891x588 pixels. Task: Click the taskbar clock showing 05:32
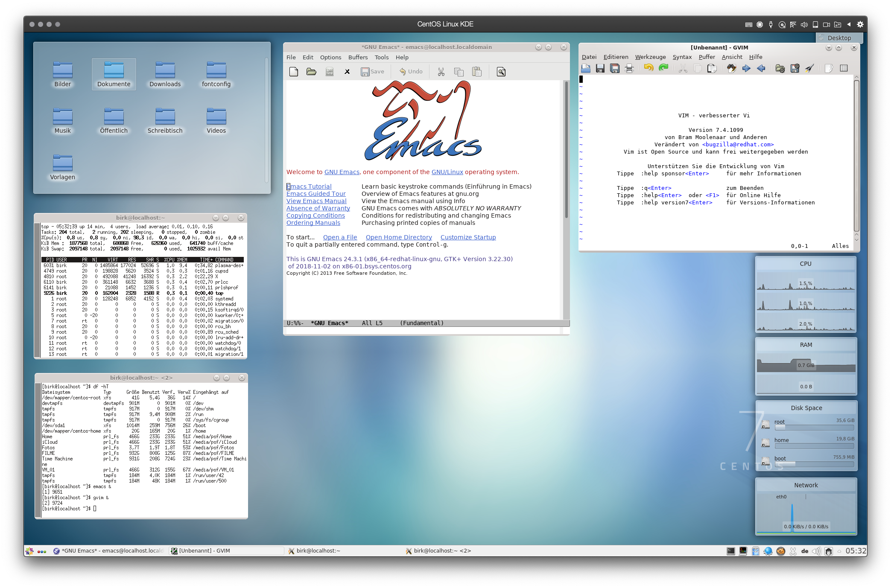[856, 551]
